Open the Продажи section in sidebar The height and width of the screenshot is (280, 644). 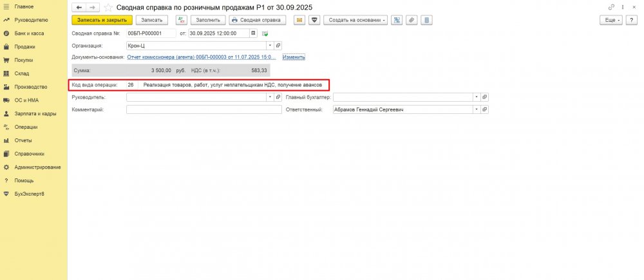pos(24,46)
